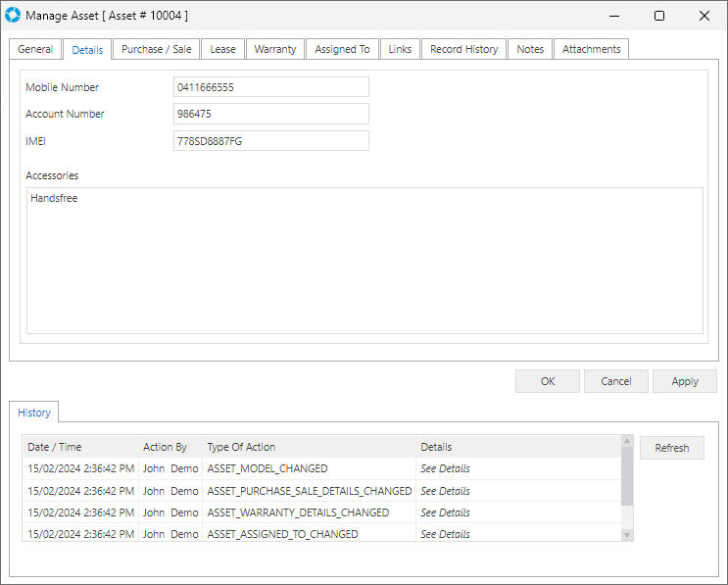728x585 pixels.
Task: Click the Mobile Number input field
Action: pyautogui.click(x=270, y=87)
